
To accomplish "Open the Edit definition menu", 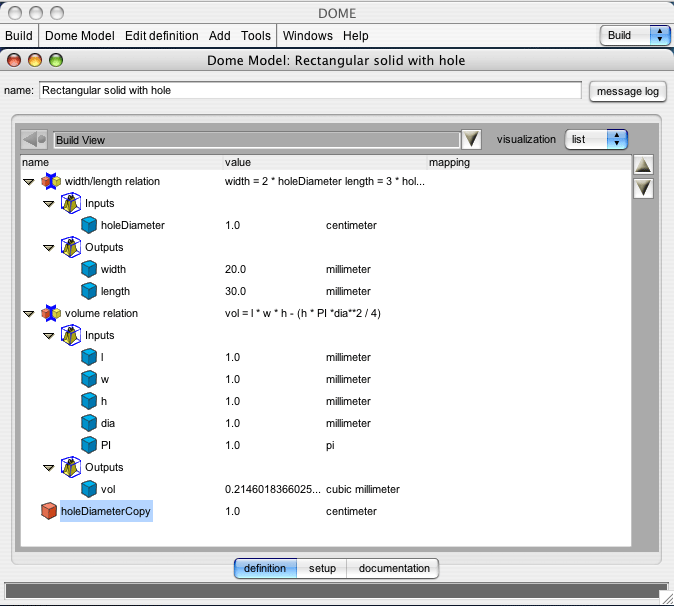I will 162,36.
